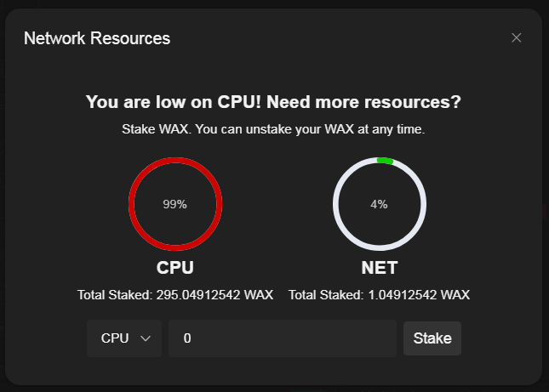549x392 pixels.
Task: Click the 99% CPU percentage label
Action: pos(174,204)
